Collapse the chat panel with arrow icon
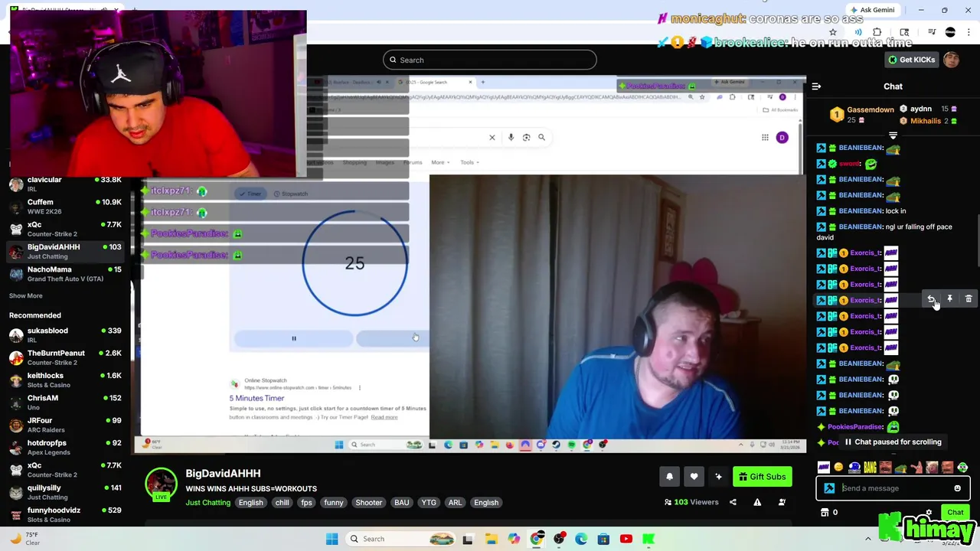 816,86
